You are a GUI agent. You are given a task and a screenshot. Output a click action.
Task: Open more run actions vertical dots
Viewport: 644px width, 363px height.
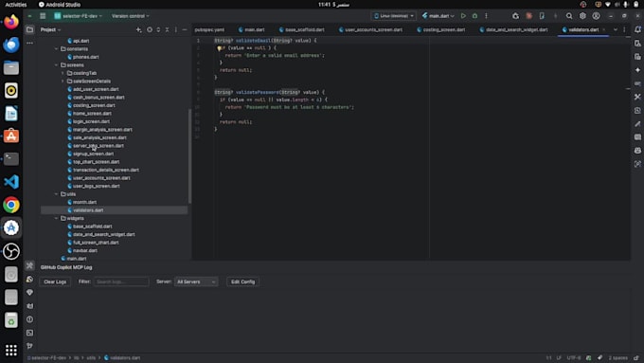(486, 16)
